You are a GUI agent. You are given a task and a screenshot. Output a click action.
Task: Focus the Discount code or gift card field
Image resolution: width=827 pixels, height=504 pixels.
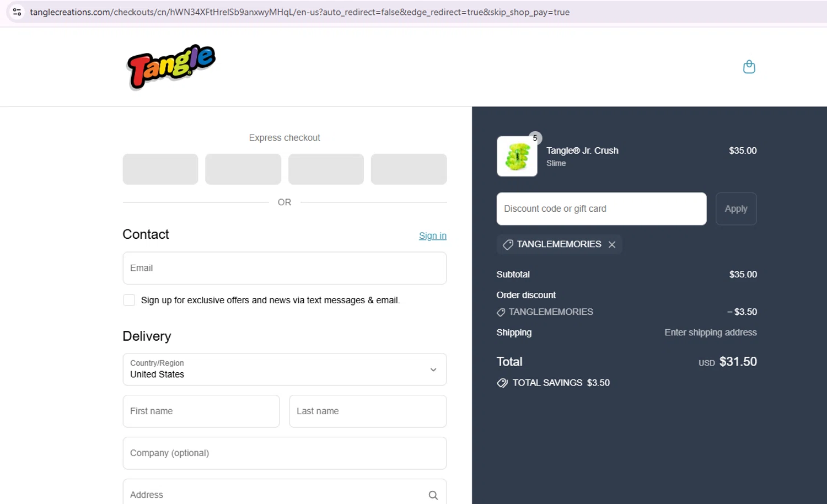602,208
